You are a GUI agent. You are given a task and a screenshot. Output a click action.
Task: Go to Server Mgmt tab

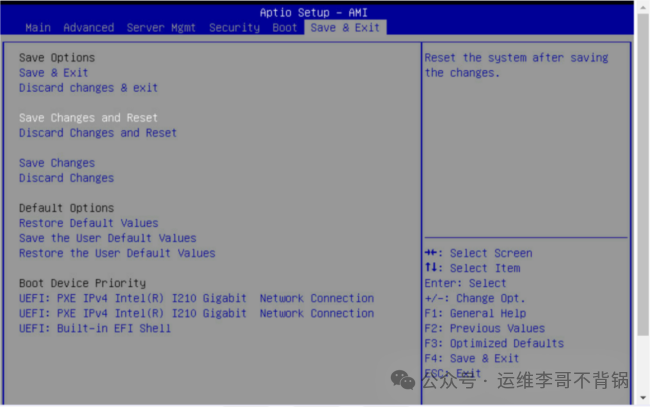pyautogui.click(x=161, y=28)
